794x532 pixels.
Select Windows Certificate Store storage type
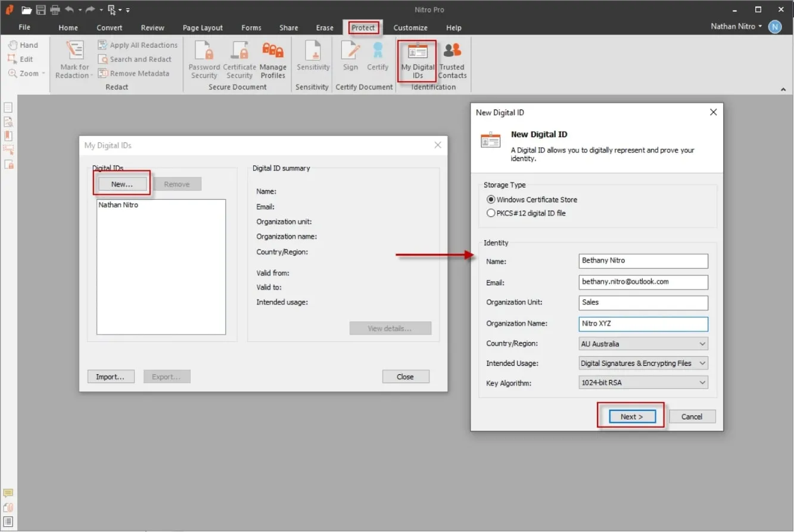[x=491, y=200]
